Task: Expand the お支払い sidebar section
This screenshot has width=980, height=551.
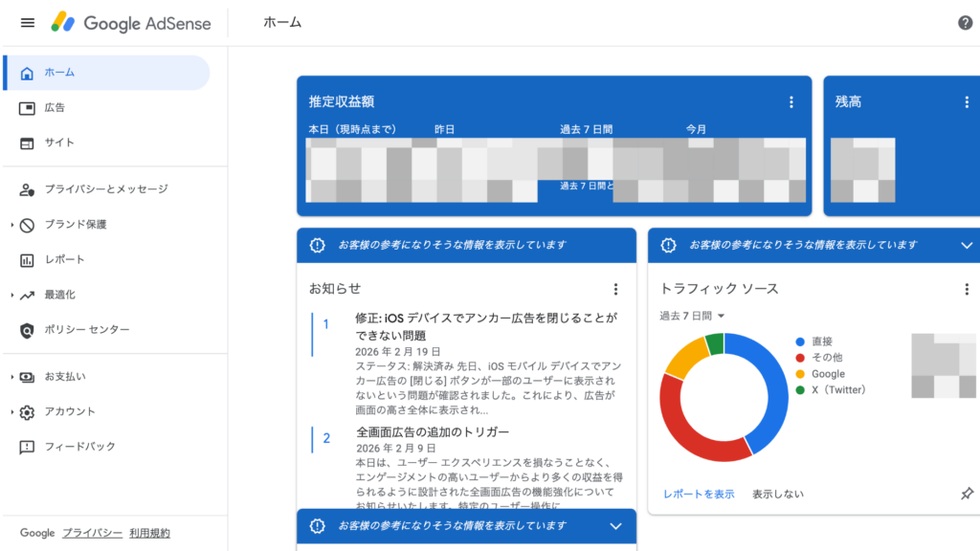Action: (12, 377)
